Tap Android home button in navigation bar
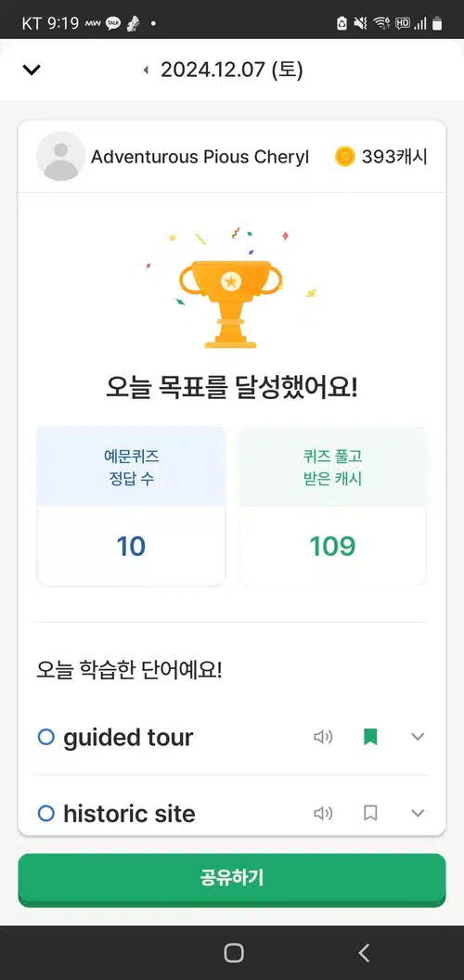The width and height of the screenshot is (464, 980). coord(233,952)
